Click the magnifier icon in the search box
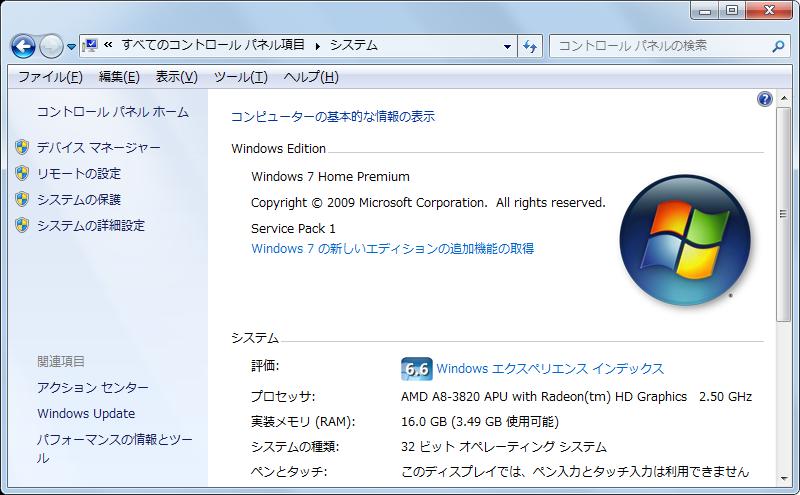Image resolution: width=800 pixels, height=495 pixels. 778,46
